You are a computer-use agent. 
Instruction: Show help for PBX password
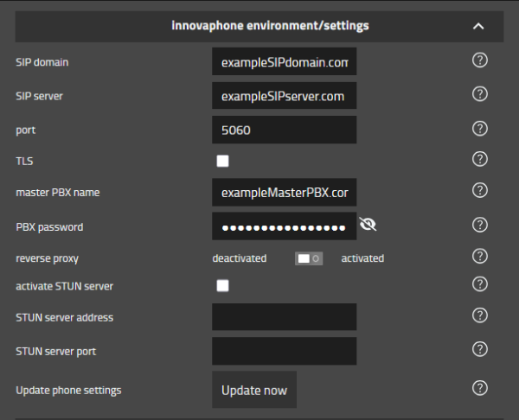coord(479,225)
